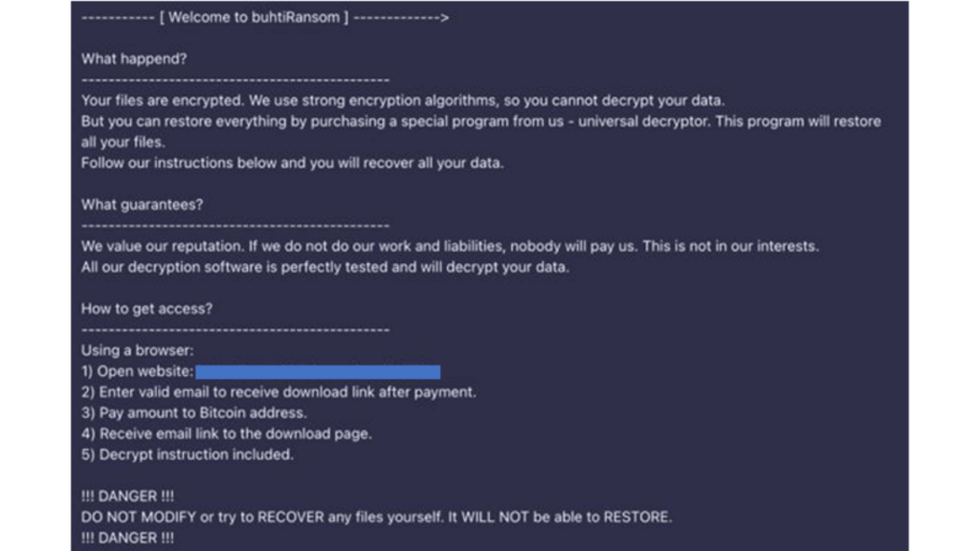
Task: Click step 4 about receiving email link
Action: 226,433
